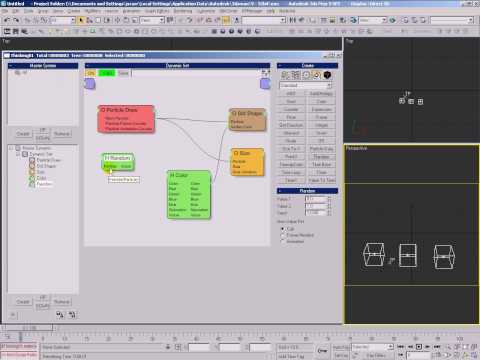Open the reference coordinate system dropdown
This screenshot has height=360, width=480.
pos(152,20)
